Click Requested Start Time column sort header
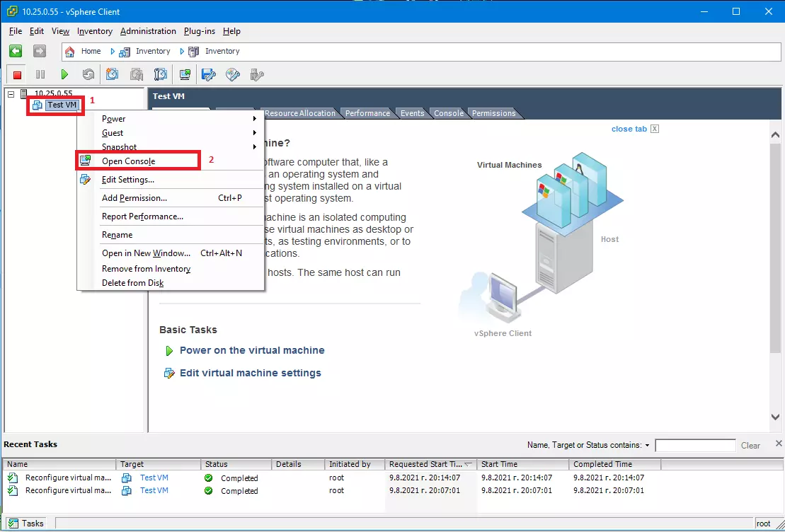The height and width of the screenshot is (532, 785). 430,464
